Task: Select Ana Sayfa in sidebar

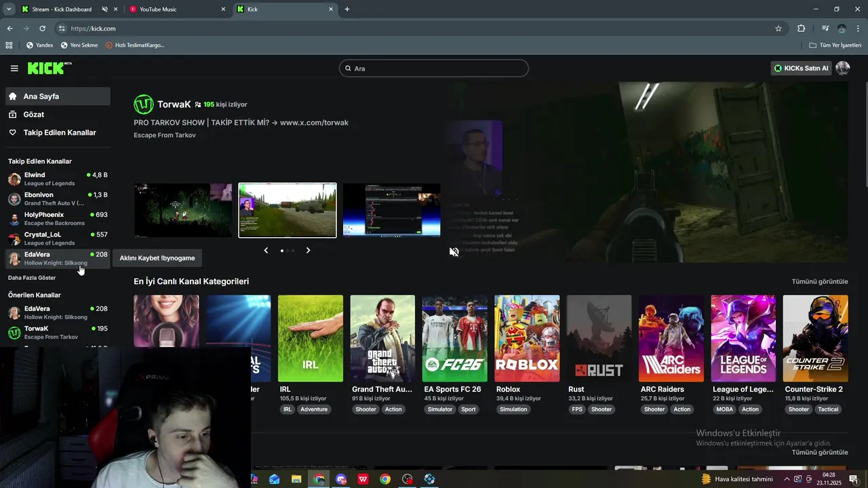Action: [x=58, y=96]
